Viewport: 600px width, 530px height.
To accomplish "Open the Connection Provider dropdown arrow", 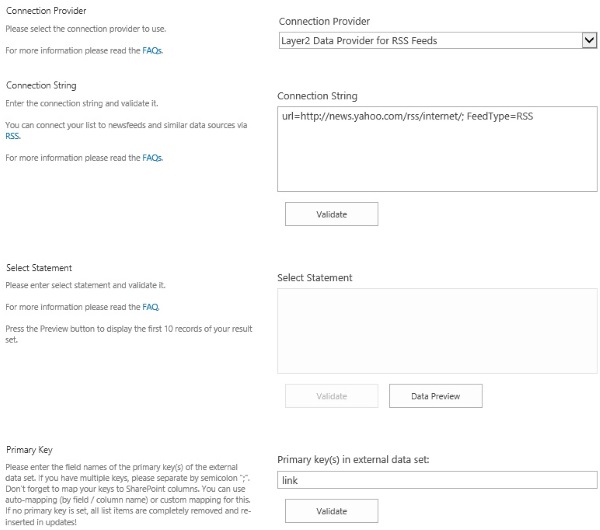I will [x=588, y=41].
